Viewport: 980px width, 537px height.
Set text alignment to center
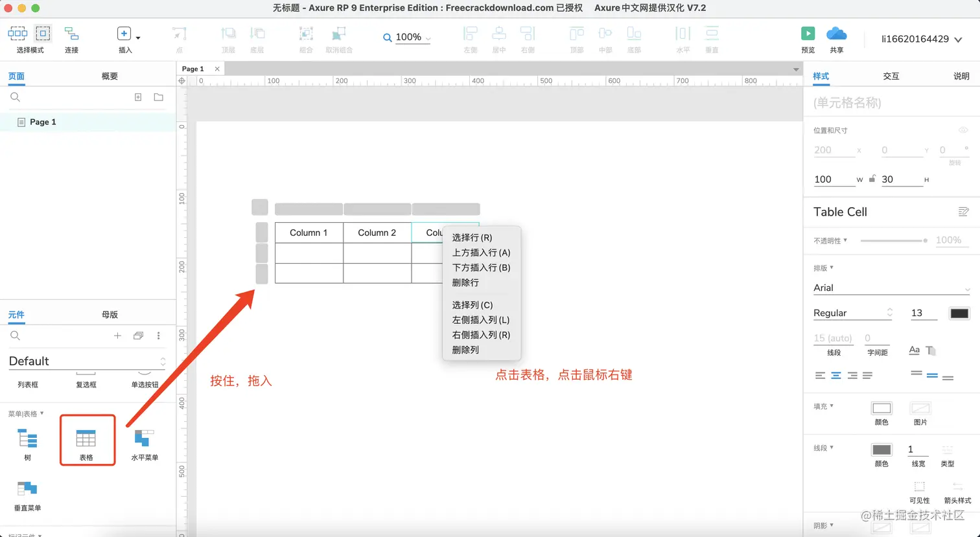point(836,375)
